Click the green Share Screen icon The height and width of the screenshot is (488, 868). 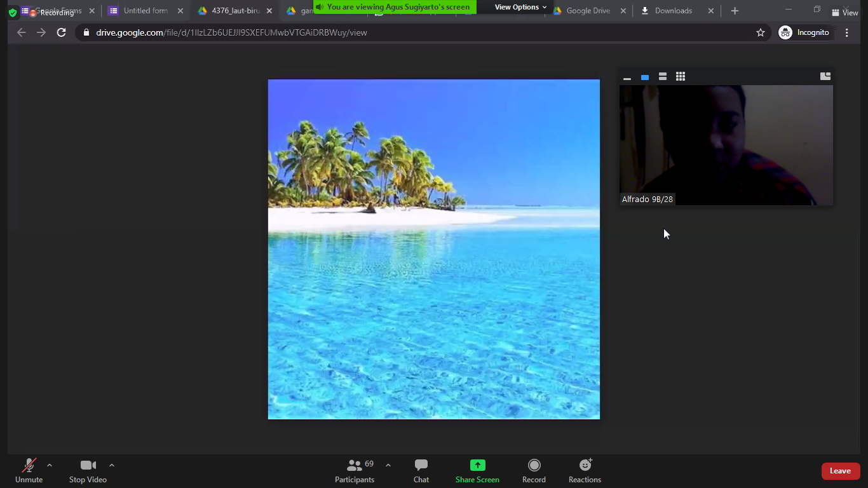[x=477, y=465]
